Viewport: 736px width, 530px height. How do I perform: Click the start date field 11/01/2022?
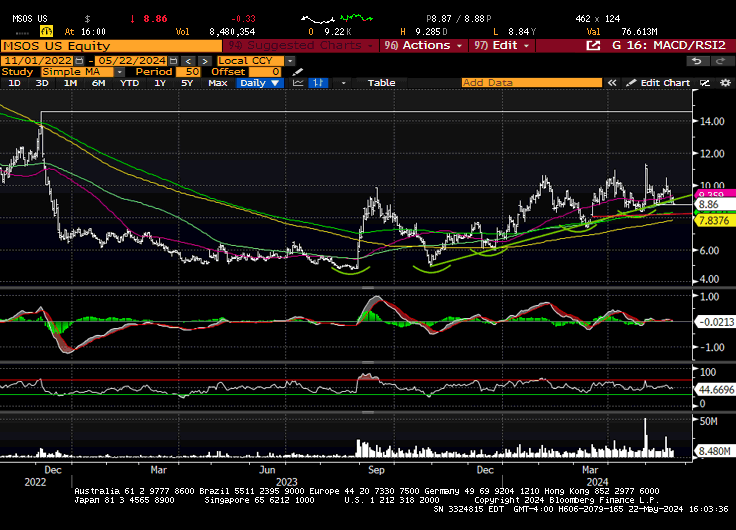pyautogui.click(x=38, y=61)
